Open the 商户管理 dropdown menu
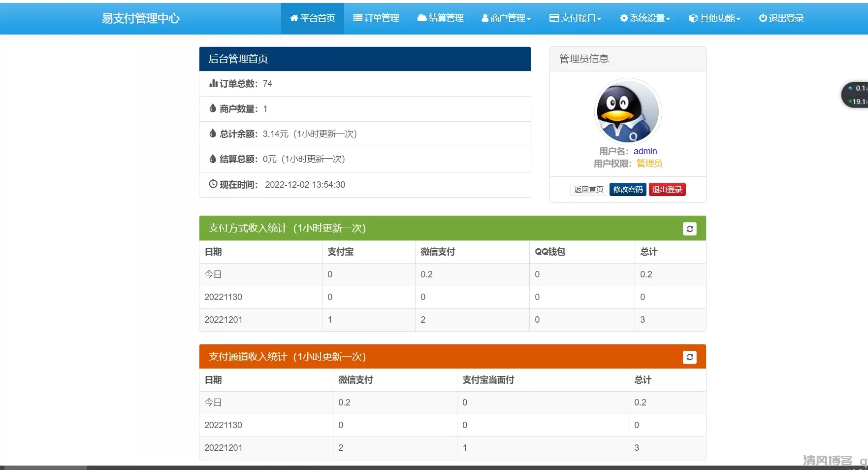868x470 pixels. click(506, 18)
